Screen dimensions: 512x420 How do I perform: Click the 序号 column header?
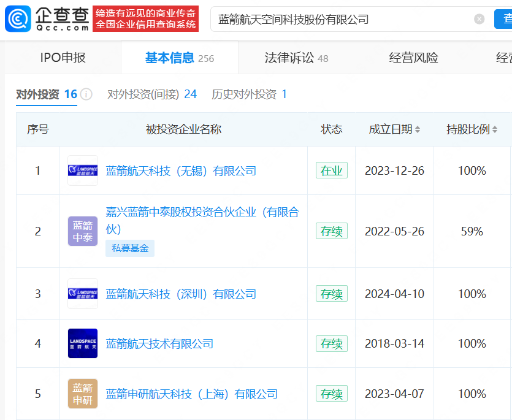38,129
